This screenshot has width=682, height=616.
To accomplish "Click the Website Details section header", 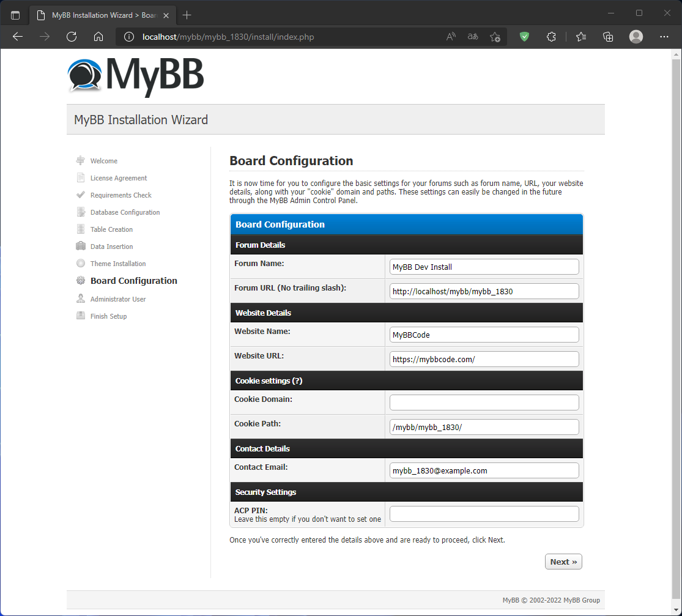I will click(406, 313).
